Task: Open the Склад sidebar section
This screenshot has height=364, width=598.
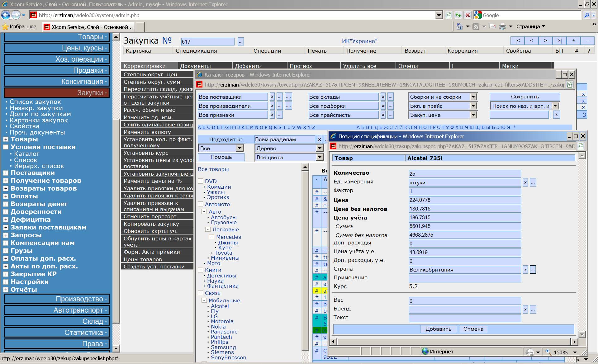Action: click(x=57, y=321)
